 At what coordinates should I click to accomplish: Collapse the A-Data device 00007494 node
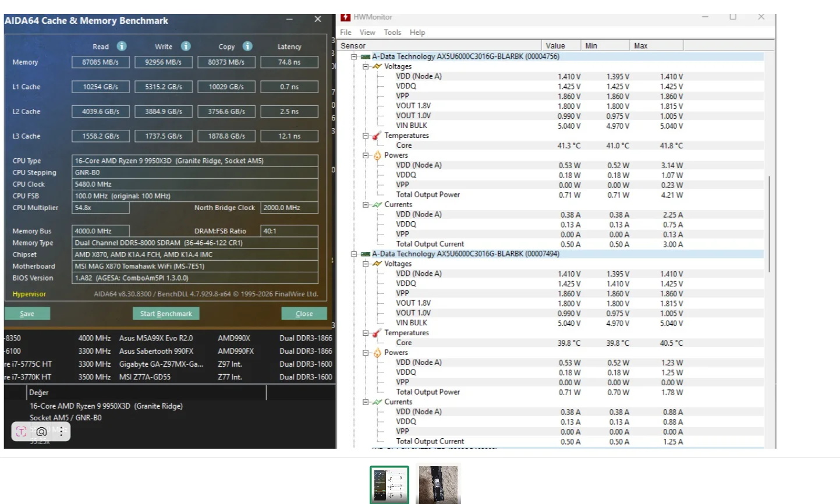pyautogui.click(x=354, y=254)
